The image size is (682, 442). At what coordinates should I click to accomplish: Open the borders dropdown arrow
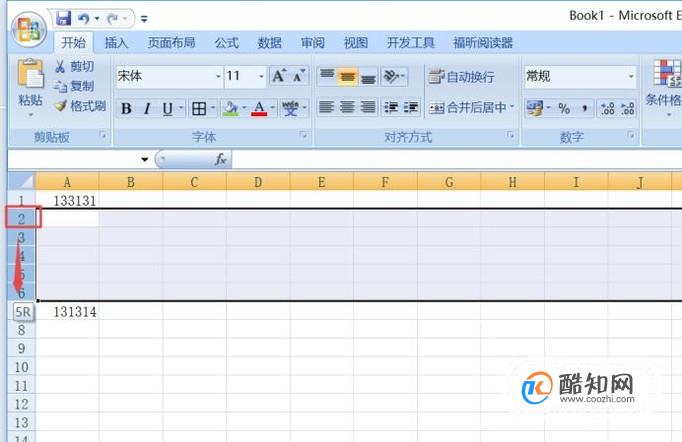pos(213,108)
